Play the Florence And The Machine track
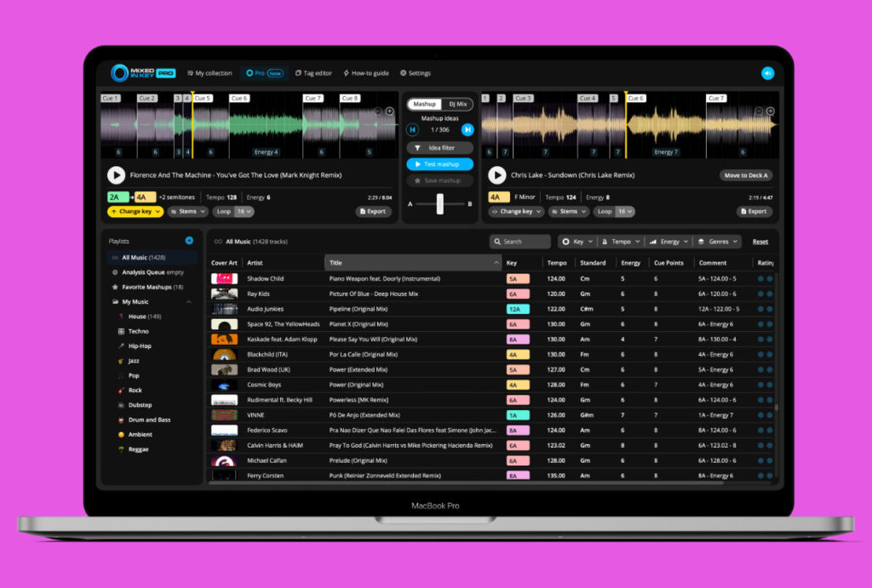This screenshot has width=872, height=588. (x=116, y=175)
